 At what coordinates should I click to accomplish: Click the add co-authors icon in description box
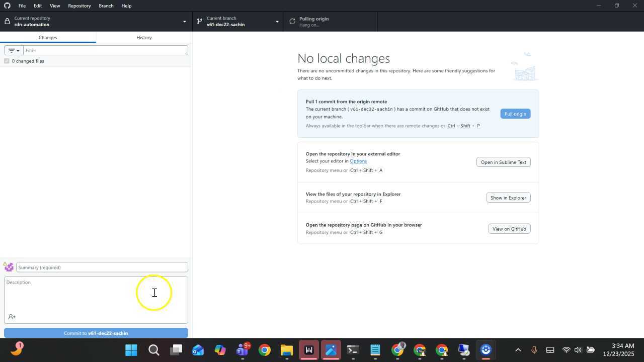click(x=12, y=317)
